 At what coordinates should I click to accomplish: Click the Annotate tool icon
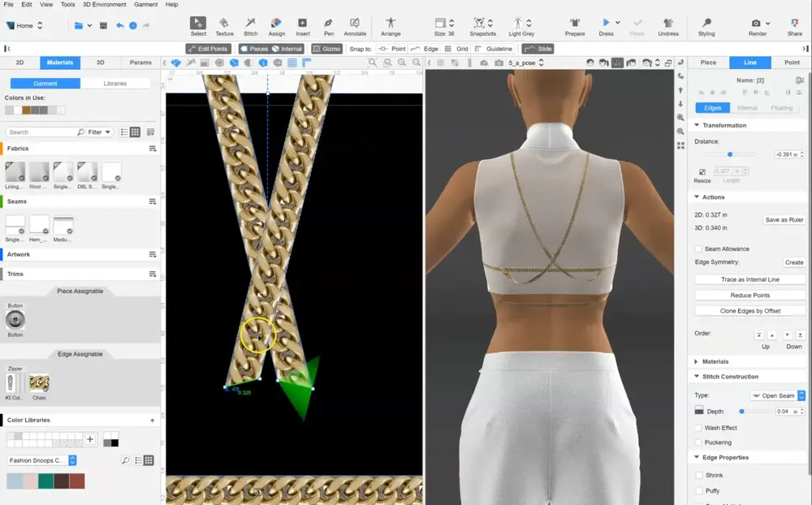pyautogui.click(x=355, y=24)
